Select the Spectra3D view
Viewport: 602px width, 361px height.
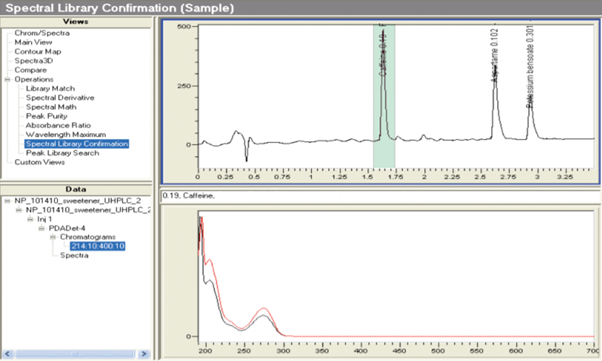(x=34, y=61)
